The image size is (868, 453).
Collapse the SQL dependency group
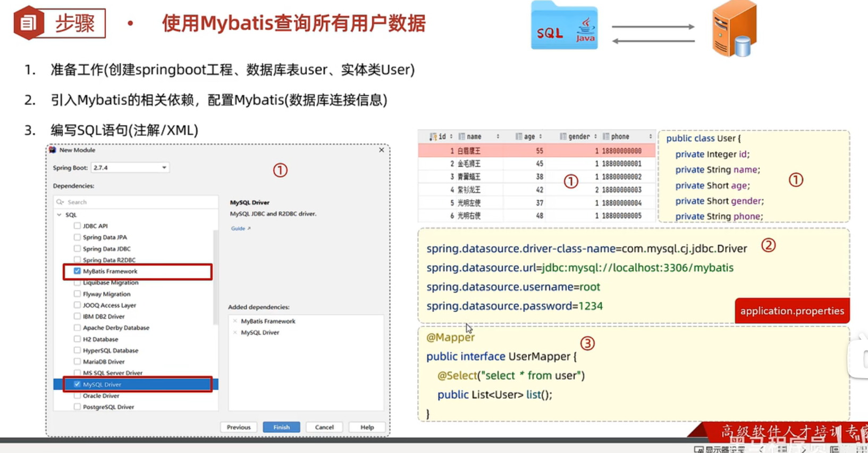click(x=59, y=215)
